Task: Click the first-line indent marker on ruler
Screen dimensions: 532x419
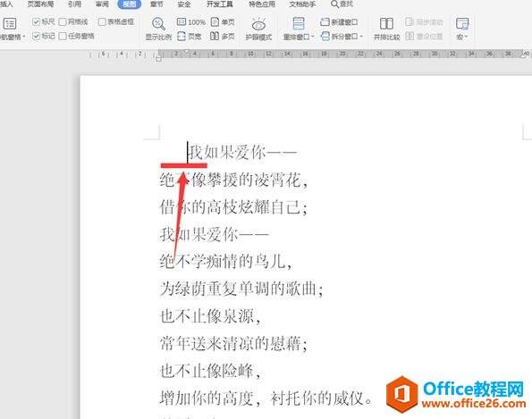Action: click(187, 52)
